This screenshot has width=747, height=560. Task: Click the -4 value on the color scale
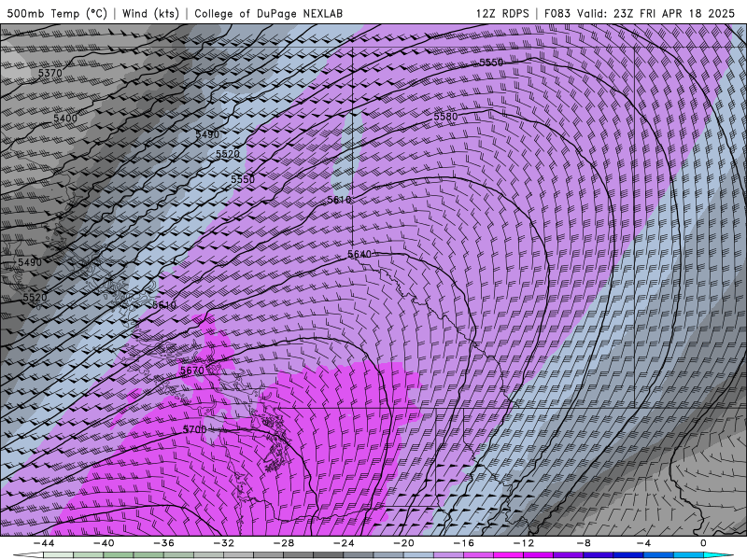click(x=643, y=543)
